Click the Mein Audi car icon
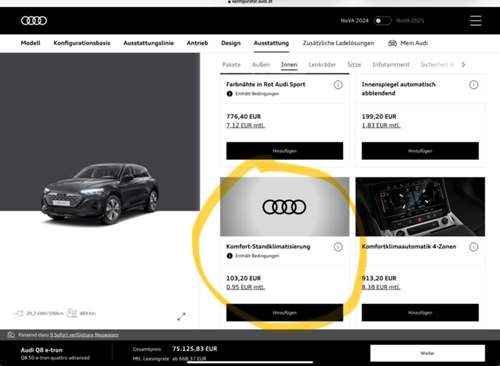The height and width of the screenshot is (366, 500). click(393, 43)
